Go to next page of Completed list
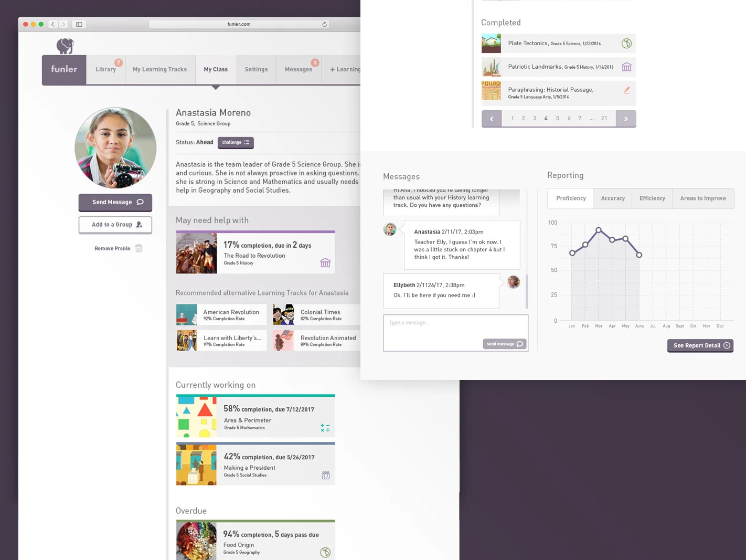The image size is (746, 560). [x=626, y=119]
